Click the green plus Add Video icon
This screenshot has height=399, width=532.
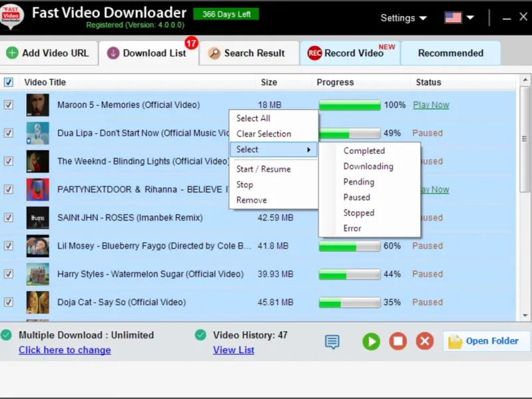click(12, 53)
